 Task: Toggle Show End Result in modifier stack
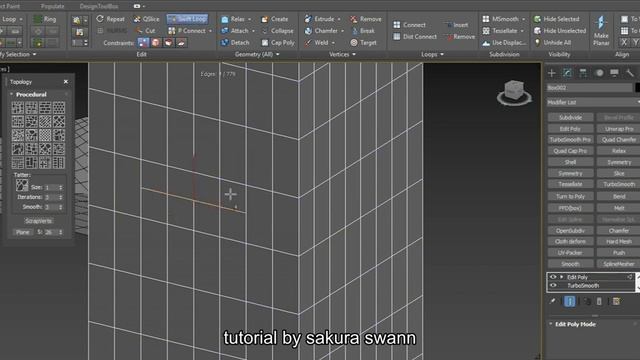tap(569, 301)
